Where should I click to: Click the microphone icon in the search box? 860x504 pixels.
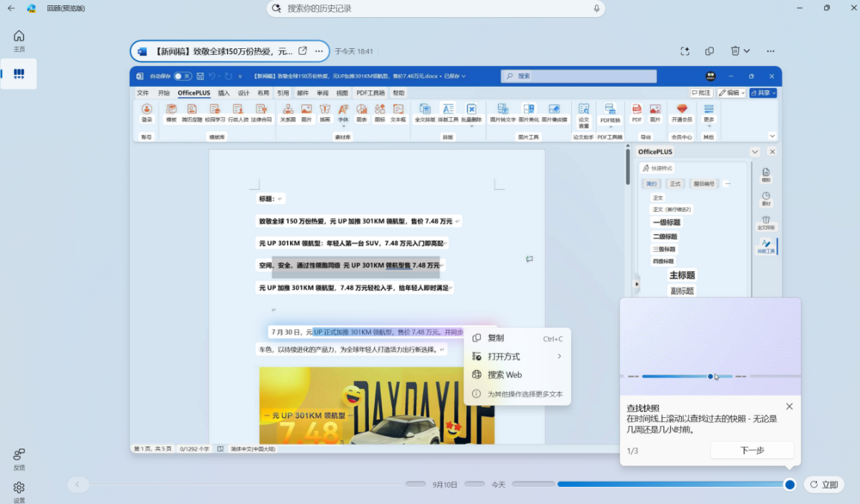click(596, 9)
